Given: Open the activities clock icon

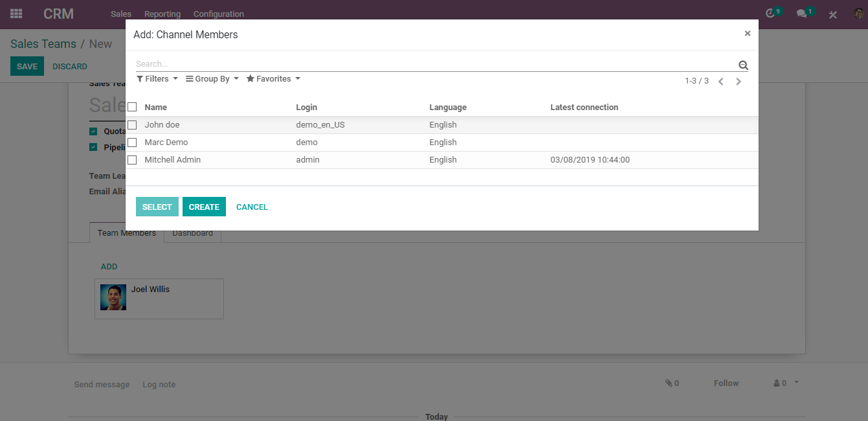Looking at the screenshot, I should pyautogui.click(x=770, y=14).
